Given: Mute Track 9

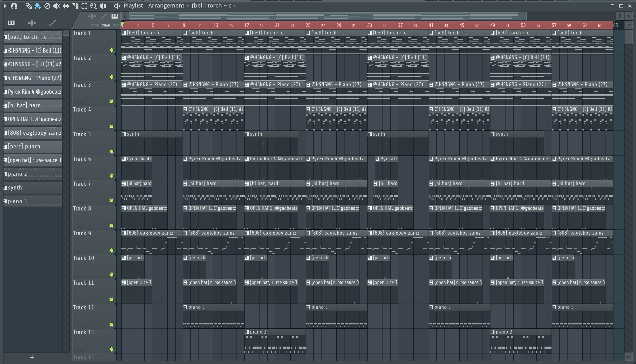Looking at the screenshot, I should click(x=112, y=250).
